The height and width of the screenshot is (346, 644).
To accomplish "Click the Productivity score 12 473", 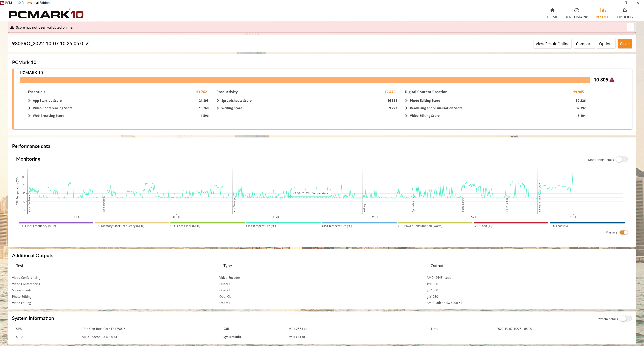I will [390, 92].
